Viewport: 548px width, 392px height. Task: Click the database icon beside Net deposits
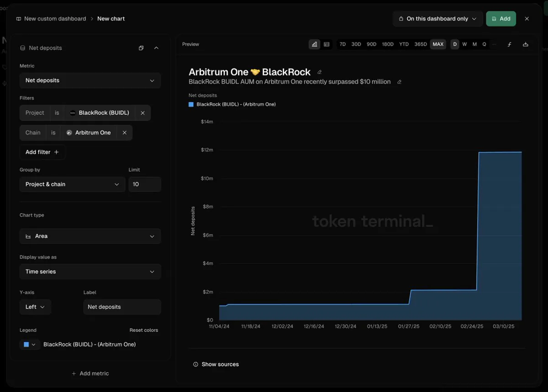pyautogui.click(x=22, y=48)
